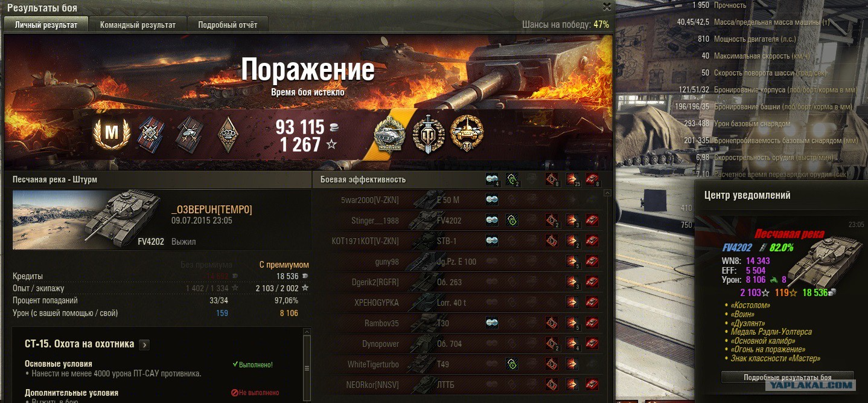Image resolution: width=868 pixels, height=403 pixels.
Task: Close the battle results window
Action: (607, 7)
